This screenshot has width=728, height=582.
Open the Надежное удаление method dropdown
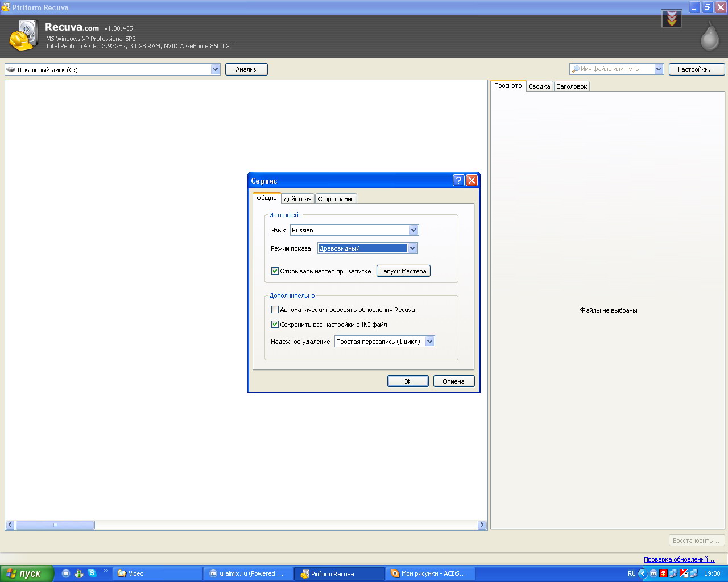384,342
